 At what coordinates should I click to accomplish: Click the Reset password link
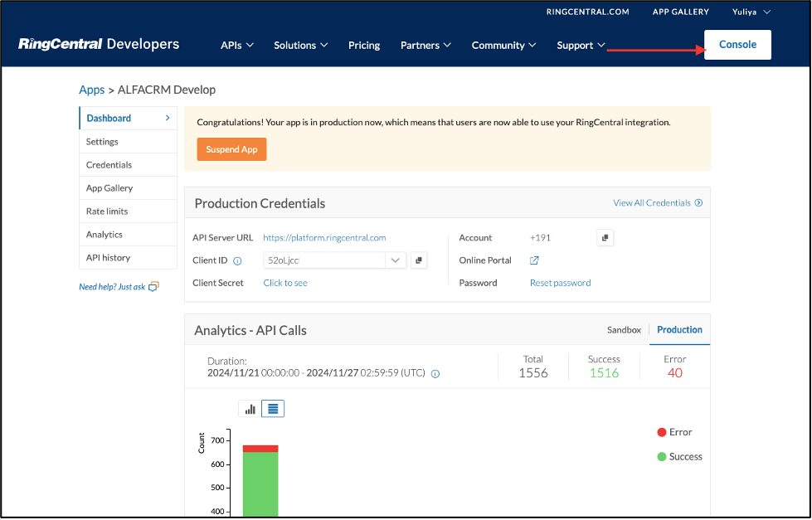[x=561, y=283]
